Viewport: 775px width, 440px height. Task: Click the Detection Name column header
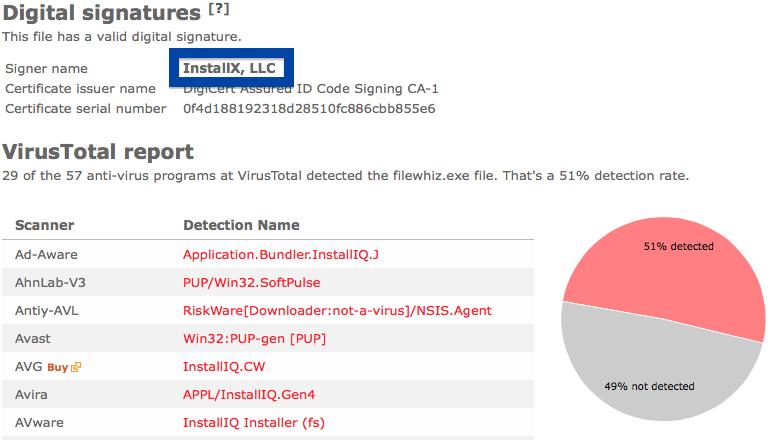(241, 225)
